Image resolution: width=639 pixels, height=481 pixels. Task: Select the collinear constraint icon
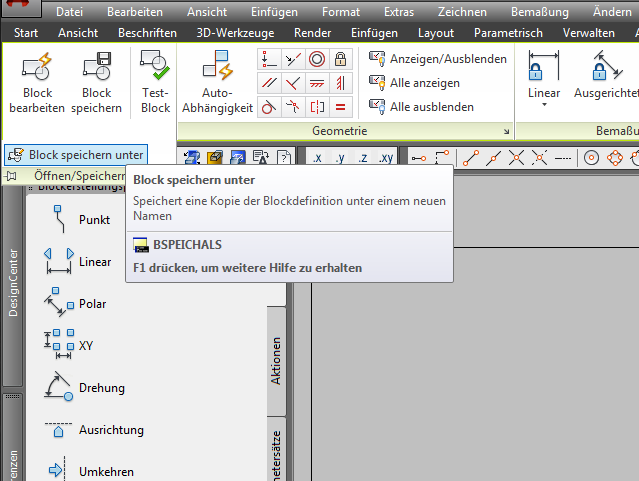pyautogui.click(x=293, y=59)
